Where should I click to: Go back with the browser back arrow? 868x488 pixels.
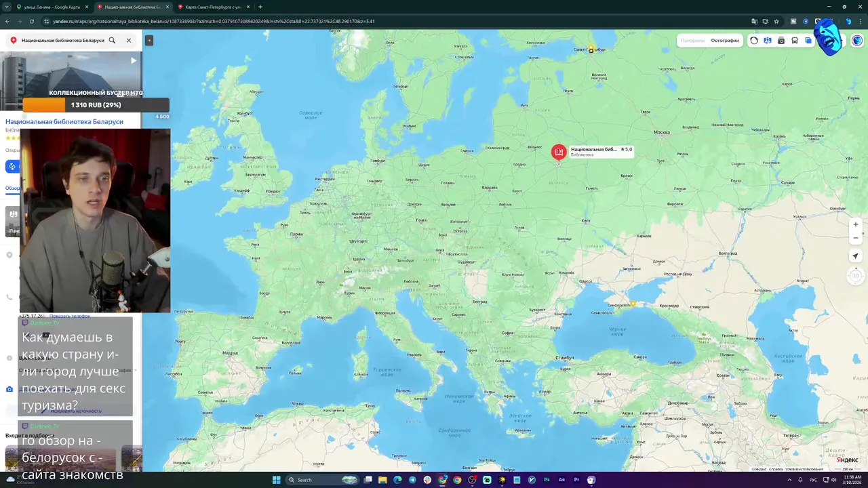click(7, 21)
